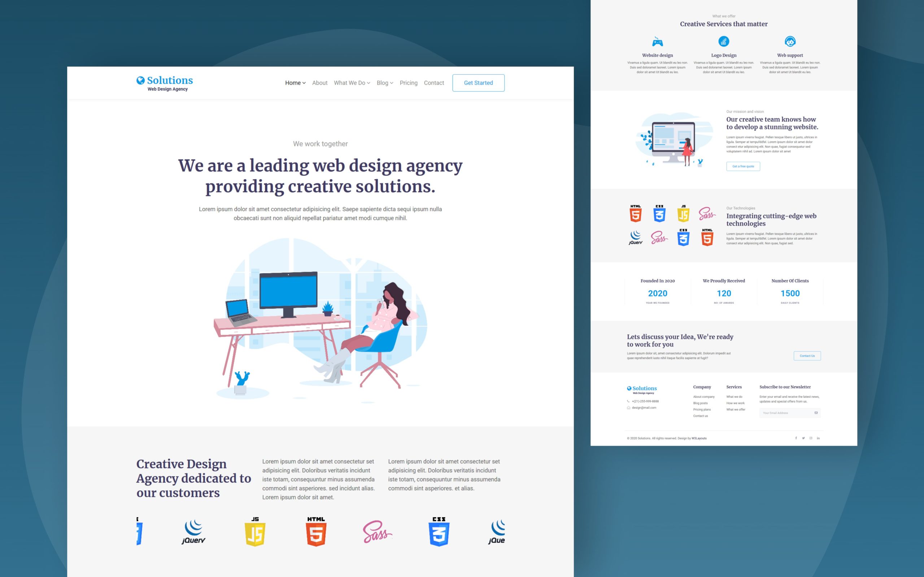Viewport: 924px width, 577px height.
Task: Select the Pricing menu item
Action: pos(409,83)
